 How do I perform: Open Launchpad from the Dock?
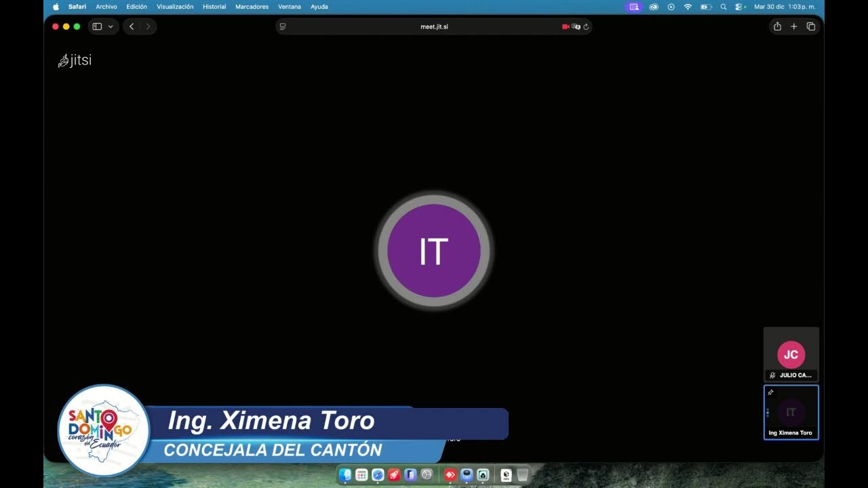pyautogui.click(x=361, y=475)
